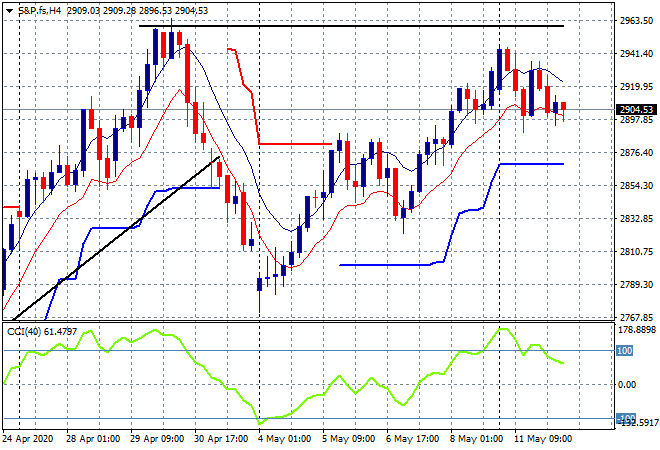Click the 2767.85 price scale label
Image resolution: width=660 pixels, height=450 pixels.
(x=636, y=317)
